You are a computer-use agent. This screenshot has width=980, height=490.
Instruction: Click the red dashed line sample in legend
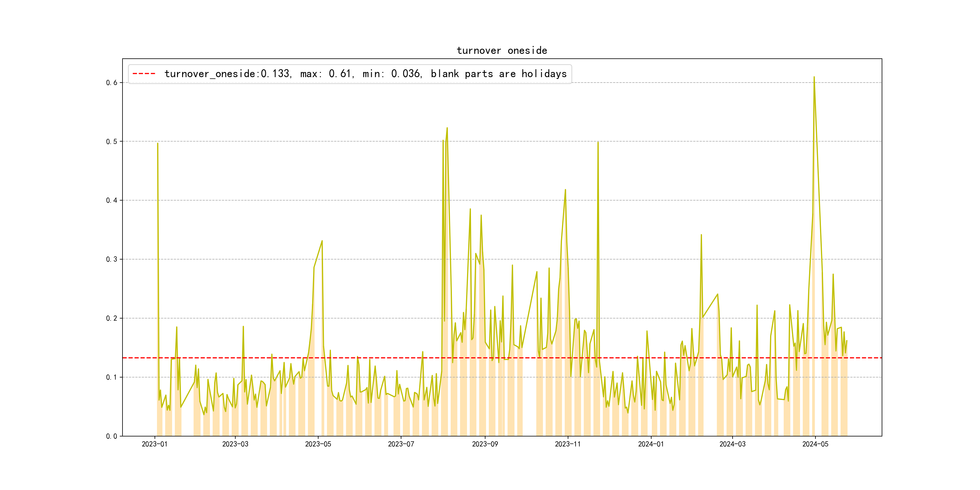[x=144, y=74]
